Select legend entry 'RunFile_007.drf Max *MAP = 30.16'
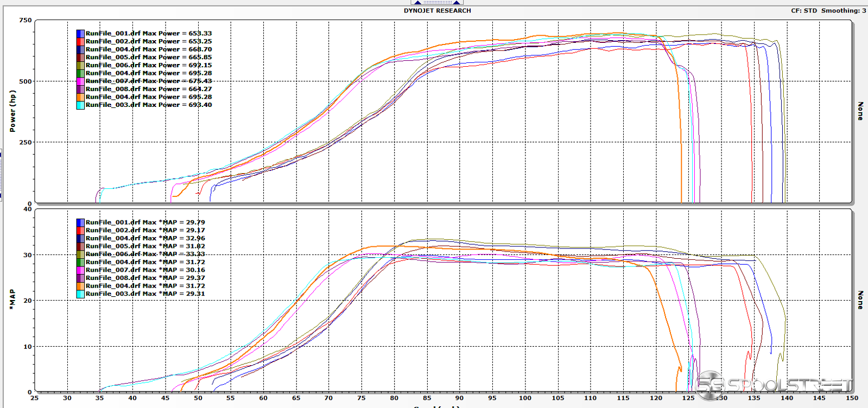The height and width of the screenshot is (408, 868). pyautogui.click(x=145, y=270)
